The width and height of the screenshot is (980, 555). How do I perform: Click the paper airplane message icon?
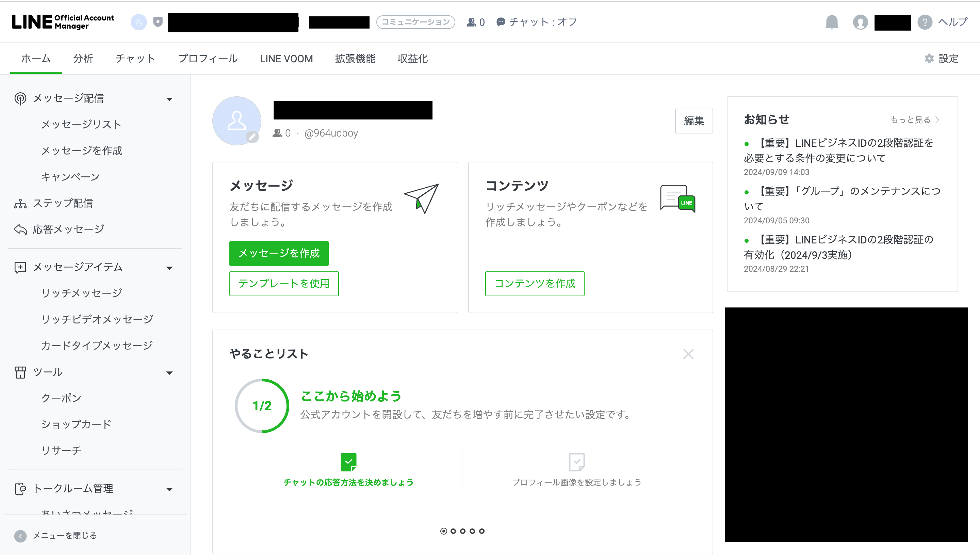pos(421,198)
